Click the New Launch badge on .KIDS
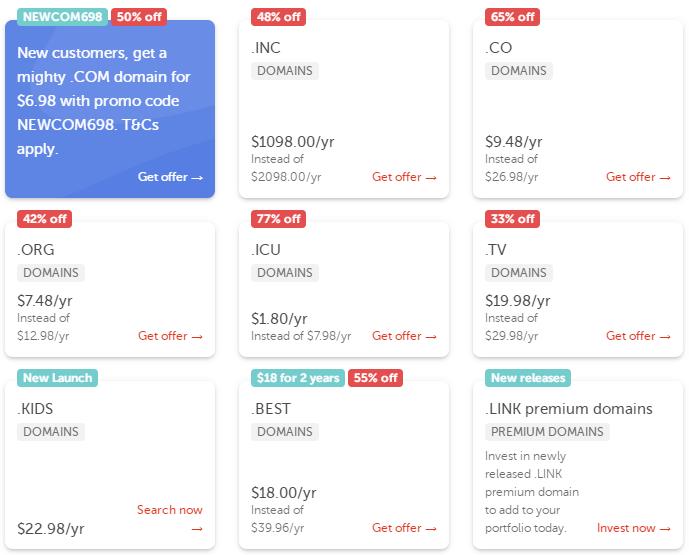The width and height of the screenshot is (689, 555). (58, 377)
